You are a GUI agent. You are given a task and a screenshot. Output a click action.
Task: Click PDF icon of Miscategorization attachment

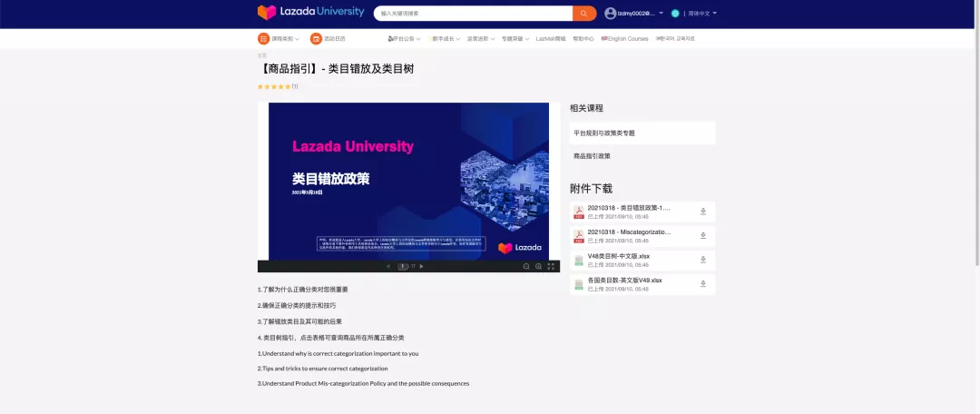pyautogui.click(x=579, y=236)
